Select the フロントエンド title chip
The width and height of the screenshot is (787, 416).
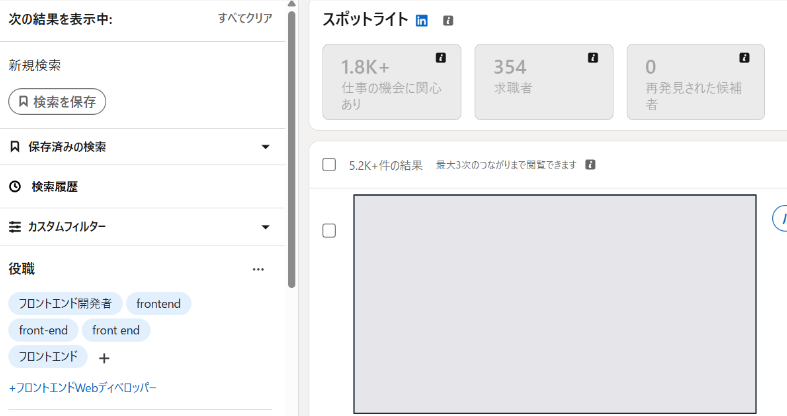tap(48, 357)
